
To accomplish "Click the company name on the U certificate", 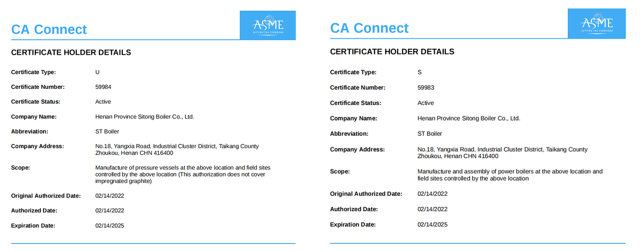I will tap(144, 116).
